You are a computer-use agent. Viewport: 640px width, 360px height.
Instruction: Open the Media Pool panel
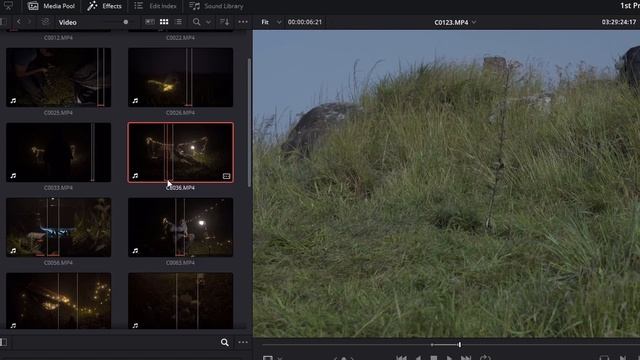point(51,6)
